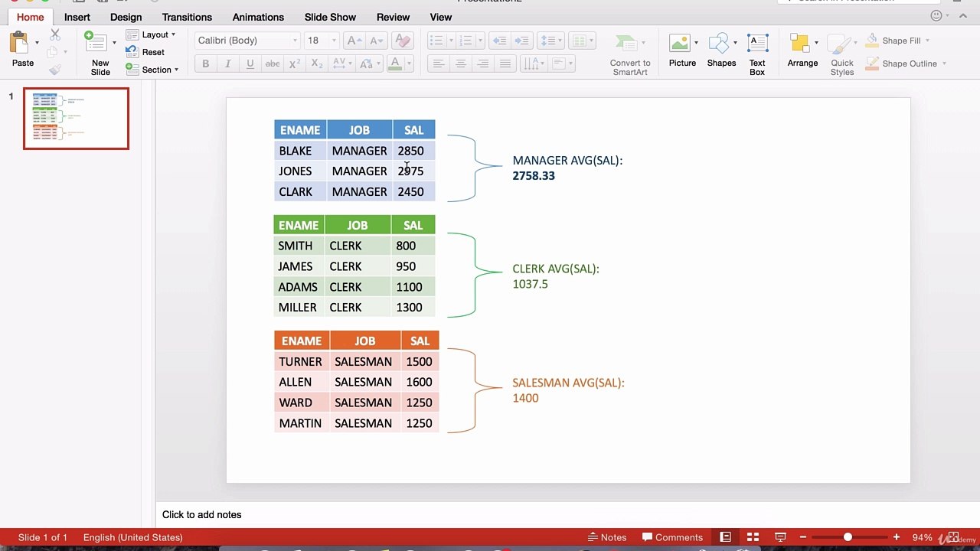Open the font size combo box

(x=322, y=41)
